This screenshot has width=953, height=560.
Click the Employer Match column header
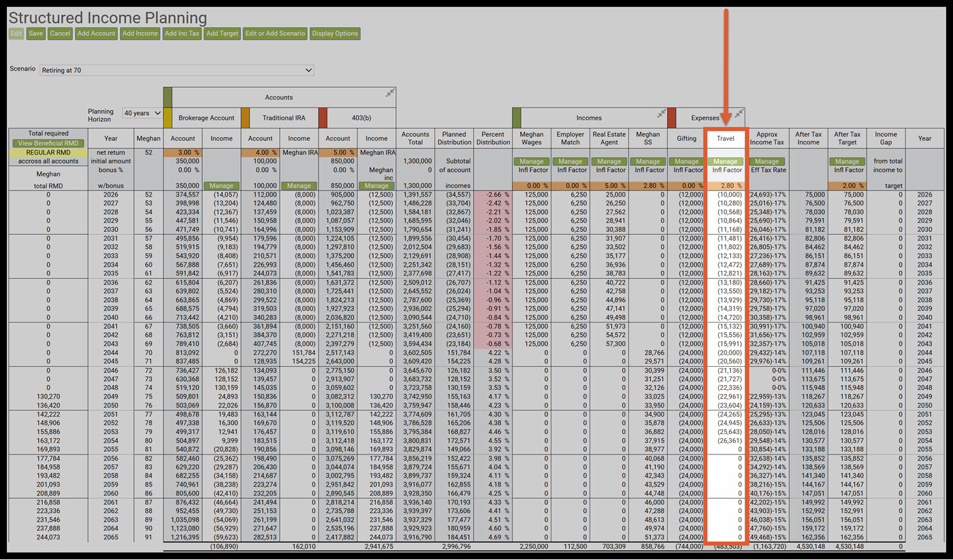tap(570, 138)
